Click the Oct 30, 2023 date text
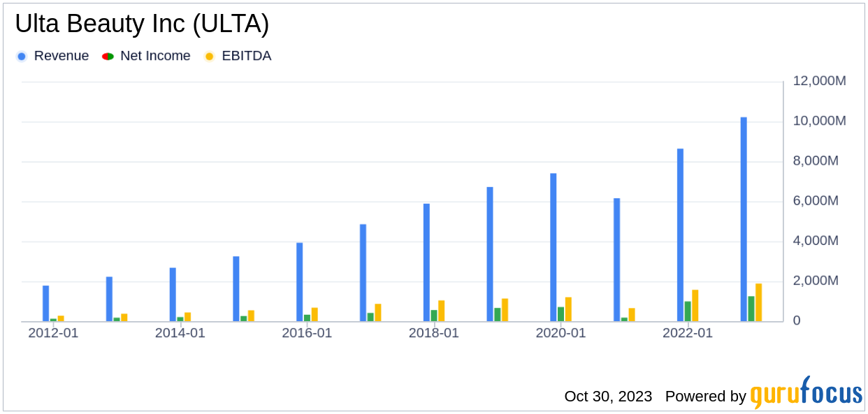 607,397
